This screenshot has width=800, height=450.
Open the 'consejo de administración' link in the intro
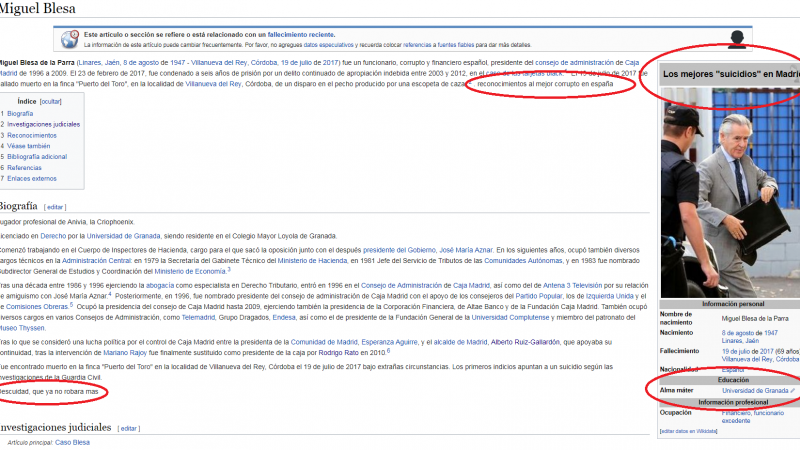pyautogui.click(x=574, y=63)
